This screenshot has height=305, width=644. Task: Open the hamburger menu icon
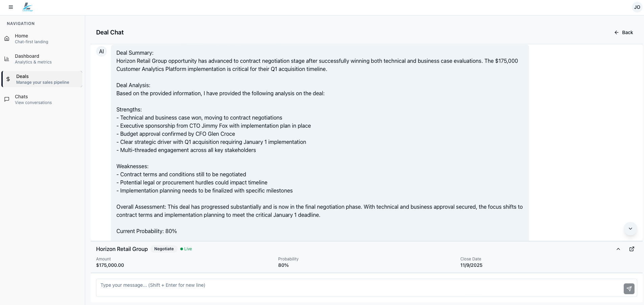pos(11,7)
